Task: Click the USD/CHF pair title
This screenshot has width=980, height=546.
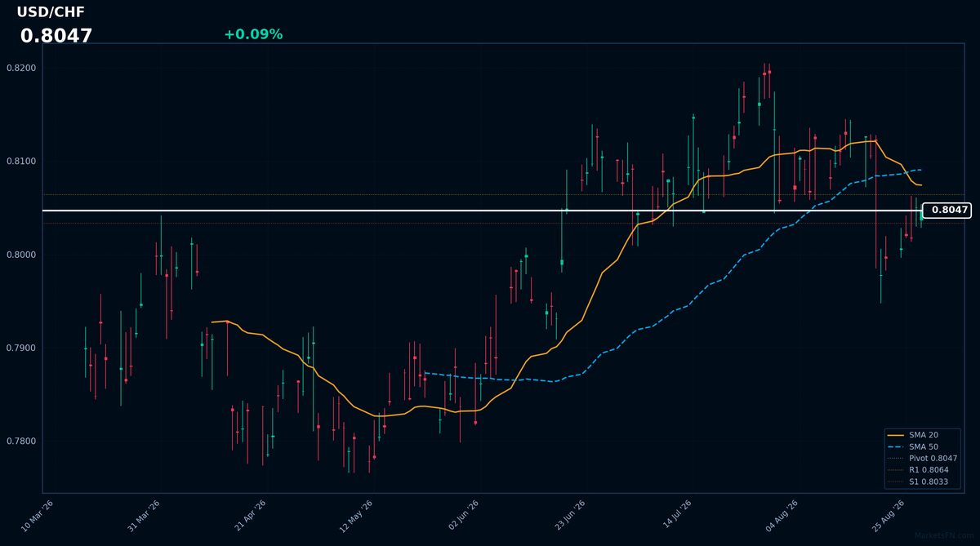Action: tap(51, 12)
